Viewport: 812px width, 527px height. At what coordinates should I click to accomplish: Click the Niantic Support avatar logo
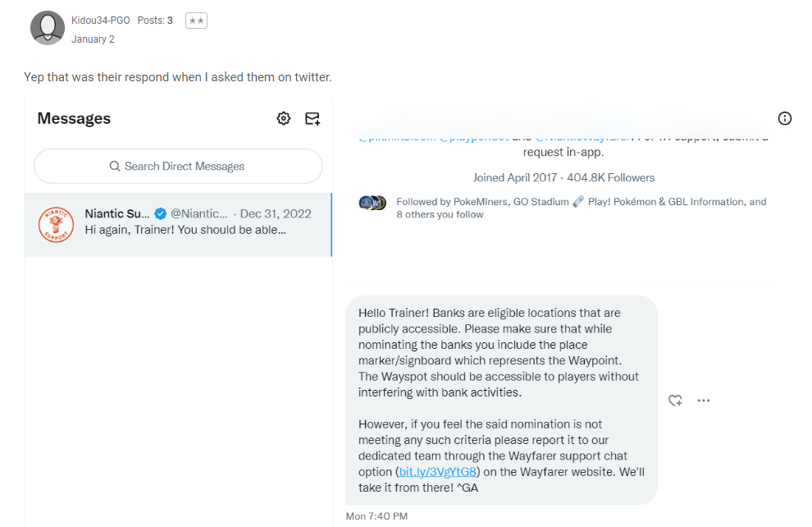coord(56,224)
